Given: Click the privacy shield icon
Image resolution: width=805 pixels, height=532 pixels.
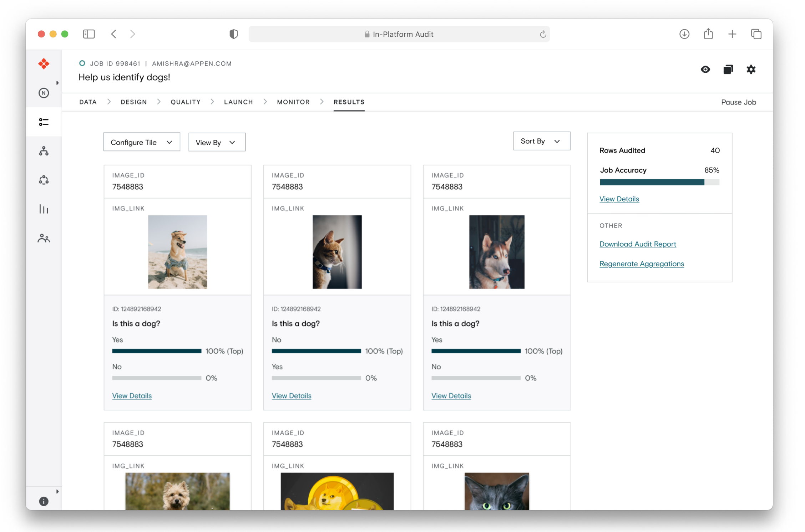Looking at the screenshot, I should coord(234,34).
